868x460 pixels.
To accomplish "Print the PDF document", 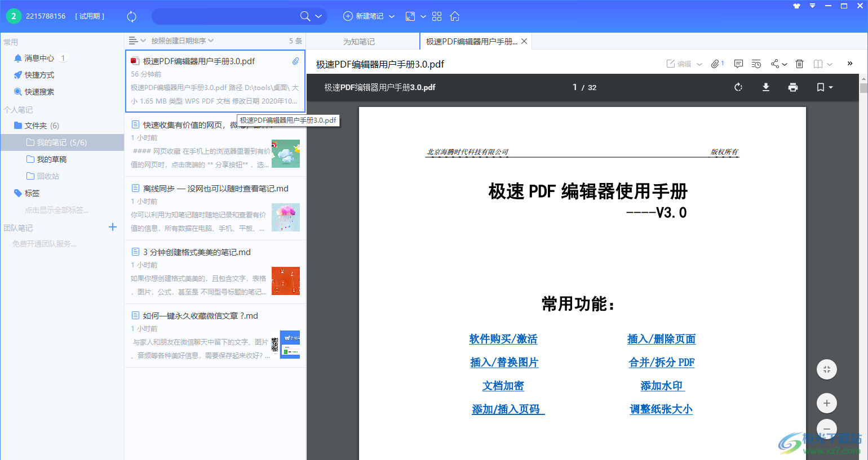I will (793, 87).
